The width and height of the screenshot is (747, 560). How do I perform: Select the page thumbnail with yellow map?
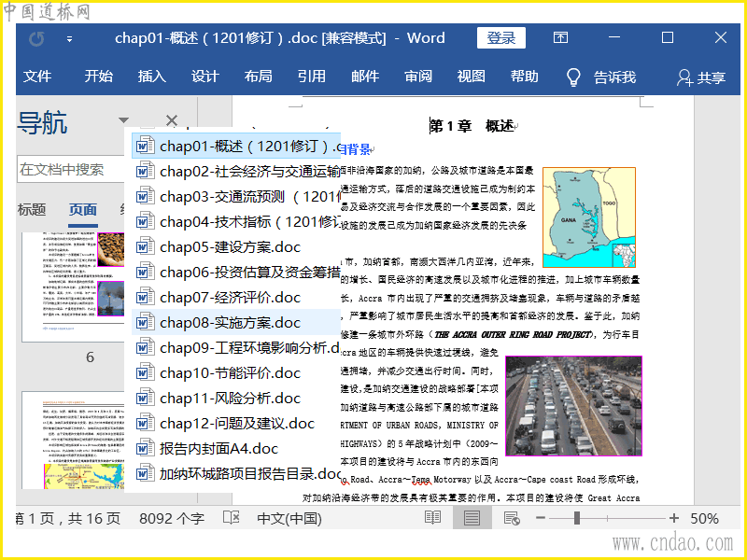point(73,441)
